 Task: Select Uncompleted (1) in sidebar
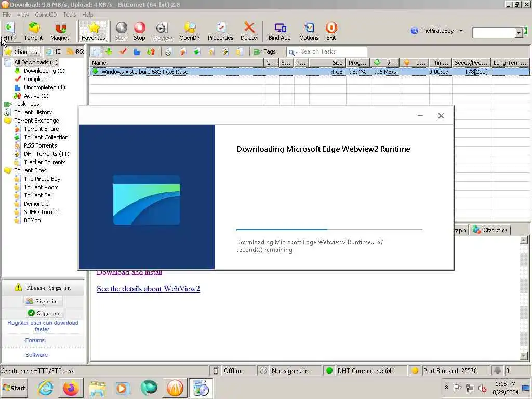point(45,87)
